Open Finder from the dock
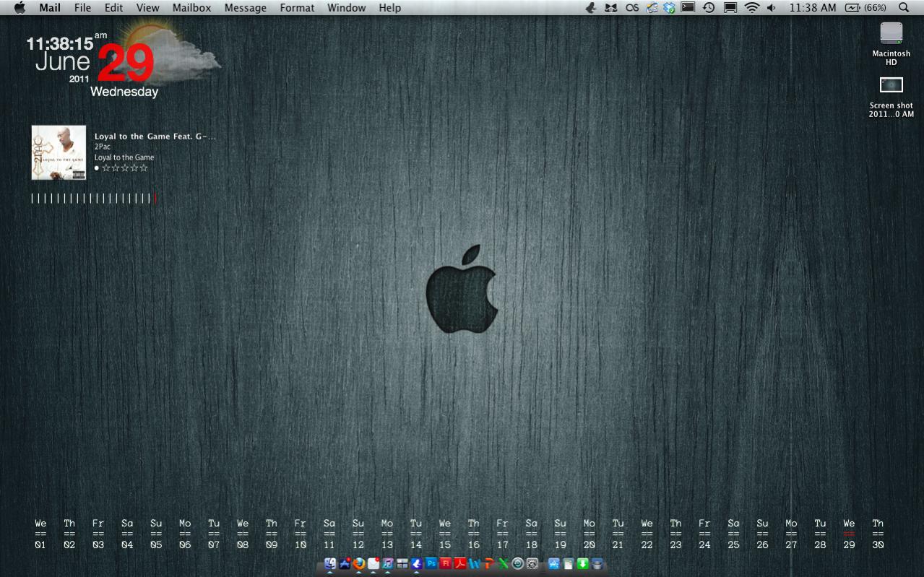Viewport: 924px width, 577px height. point(330,564)
